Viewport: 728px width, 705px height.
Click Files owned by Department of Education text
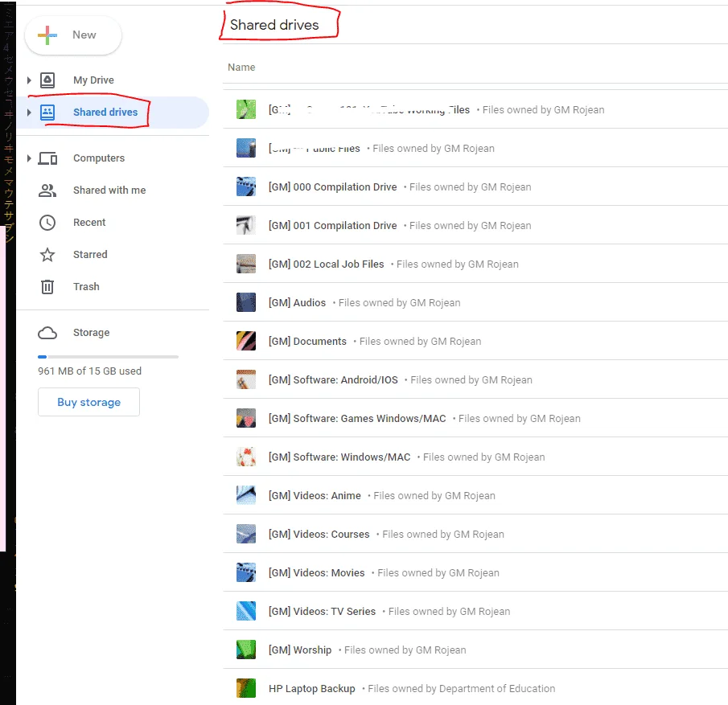coord(462,688)
